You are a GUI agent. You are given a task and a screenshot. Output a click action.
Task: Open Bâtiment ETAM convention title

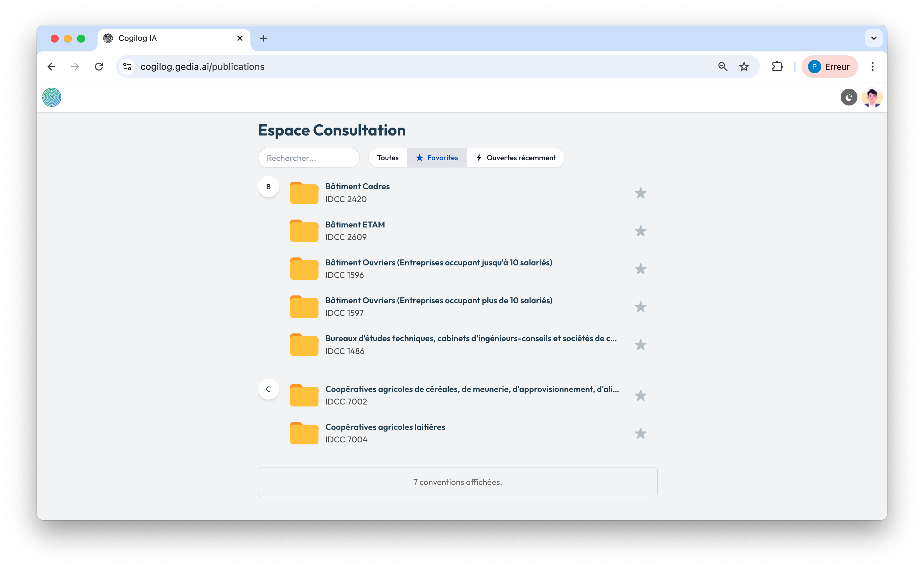click(x=355, y=225)
